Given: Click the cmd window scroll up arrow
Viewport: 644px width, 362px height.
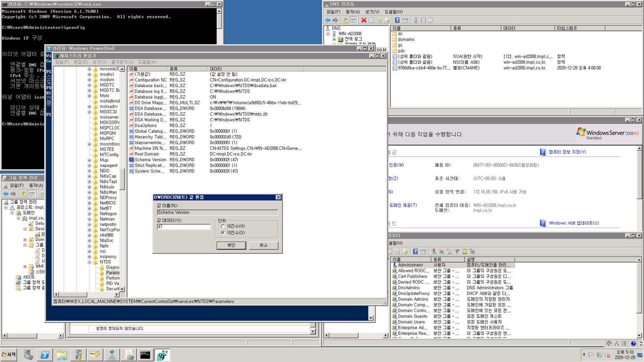Looking at the screenshot, I should click(219, 11).
